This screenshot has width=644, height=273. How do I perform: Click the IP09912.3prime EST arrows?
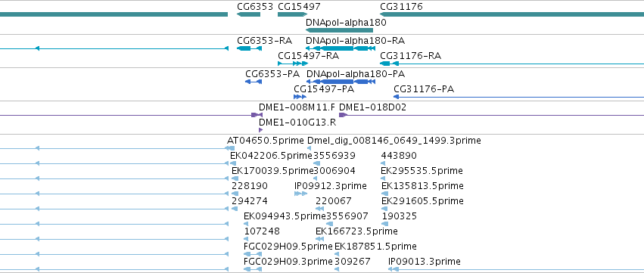[300, 194]
